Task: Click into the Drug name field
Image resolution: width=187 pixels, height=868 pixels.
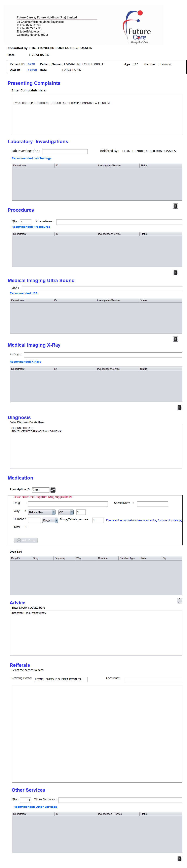Action: [x=68, y=504]
